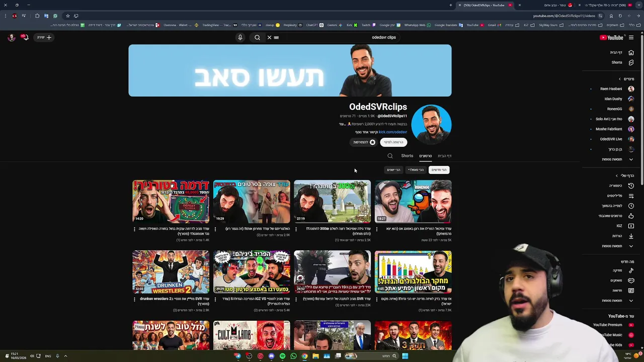Open the on-screen keyboard icon in search

276,37
